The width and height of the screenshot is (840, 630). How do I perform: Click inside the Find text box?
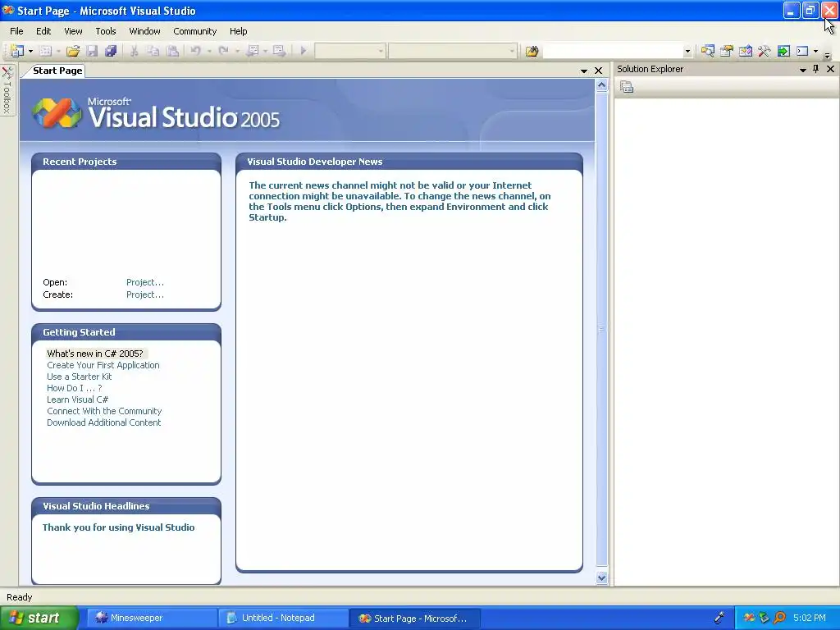pyautogui.click(x=613, y=51)
